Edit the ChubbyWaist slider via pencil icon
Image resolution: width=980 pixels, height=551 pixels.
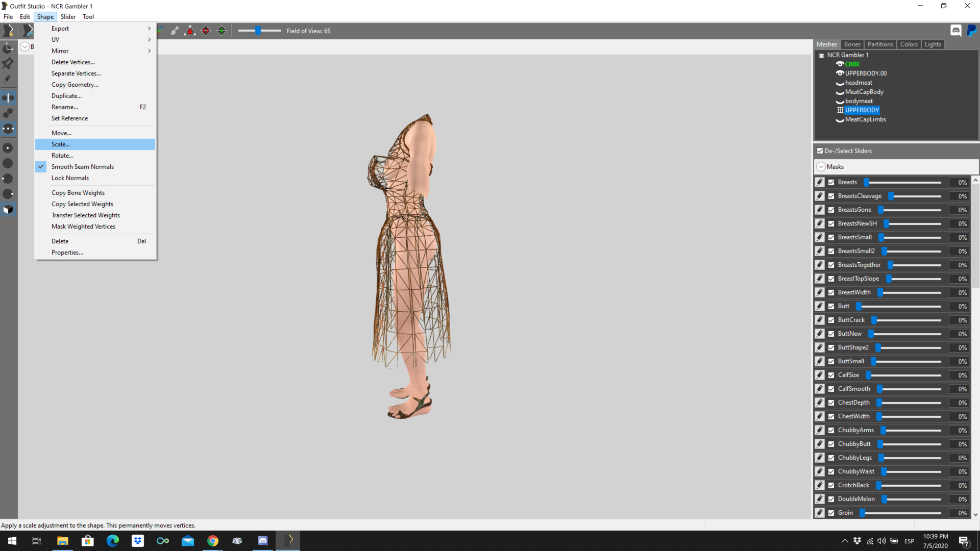820,471
